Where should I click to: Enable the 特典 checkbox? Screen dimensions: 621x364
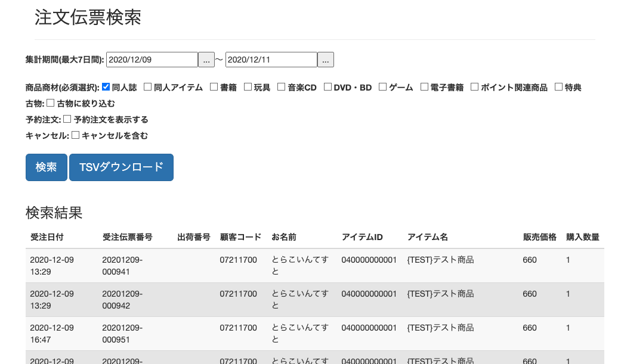558,87
